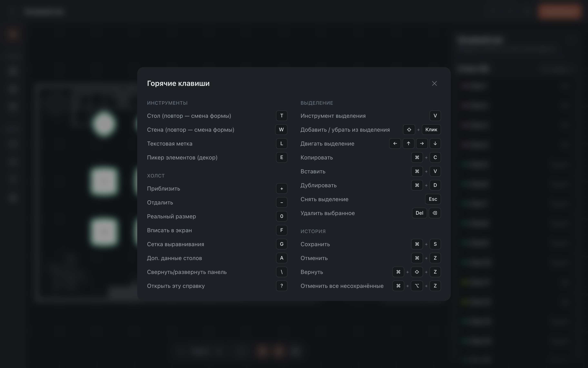Click the shift key in Вернуть row
The width and height of the screenshot is (588, 368).
tap(417, 272)
